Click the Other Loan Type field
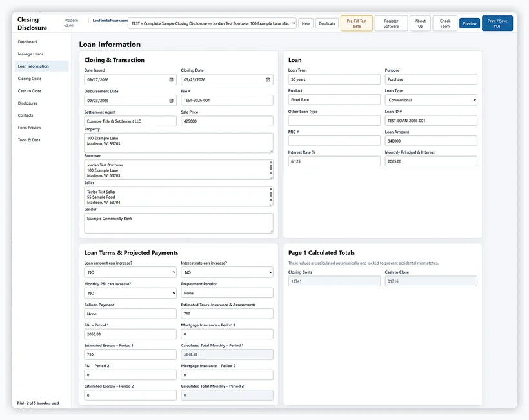529x420 pixels. click(x=334, y=121)
